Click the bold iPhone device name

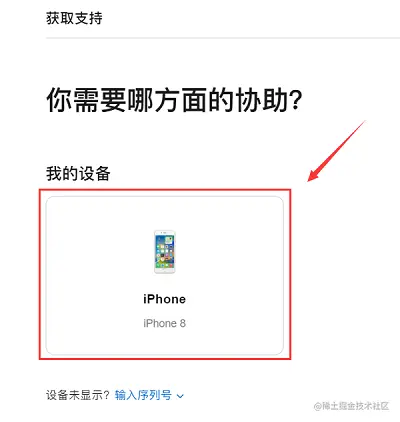pos(165,299)
